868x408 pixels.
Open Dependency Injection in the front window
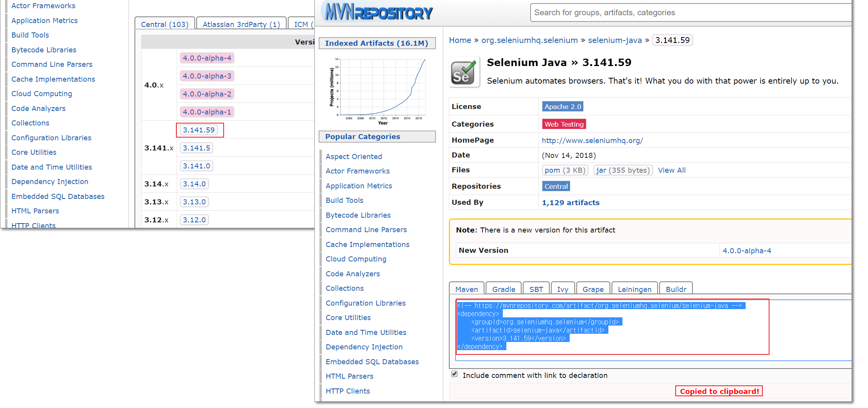coord(364,347)
